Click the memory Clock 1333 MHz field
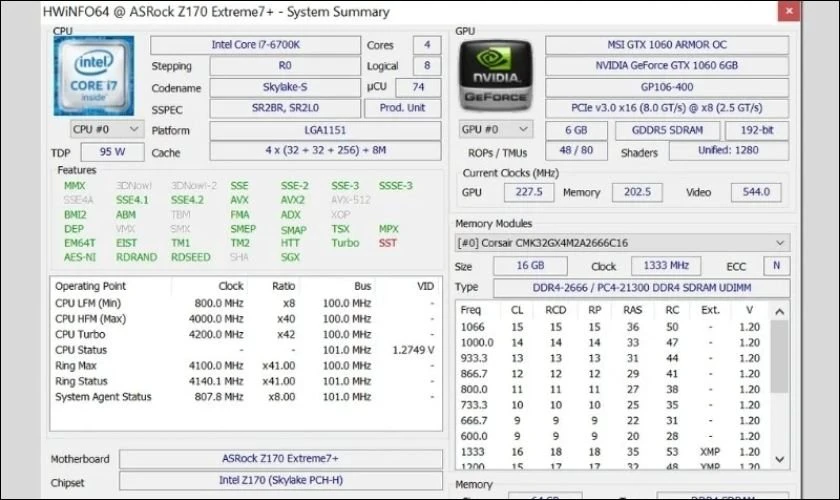Image resolution: width=840 pixels, height=500 pixels. pos(666,266)
